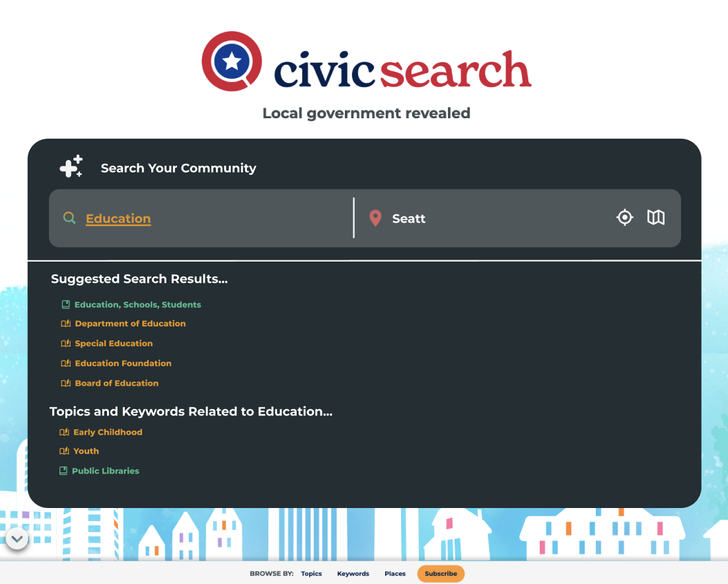The image size is (728, 584).
Task: Open the Special Education suggestion
Action: [x=114, y=344]
